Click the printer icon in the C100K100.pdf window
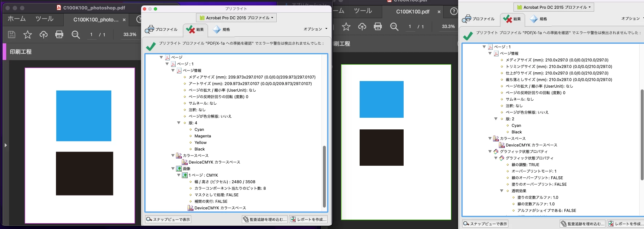The height and width of the screenshot is (229, 644). [x=378, y=27]
